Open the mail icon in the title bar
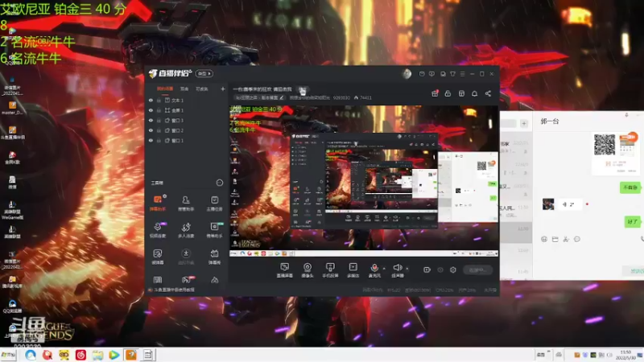This screenshot has width=644, height=362. click(422, 74)
